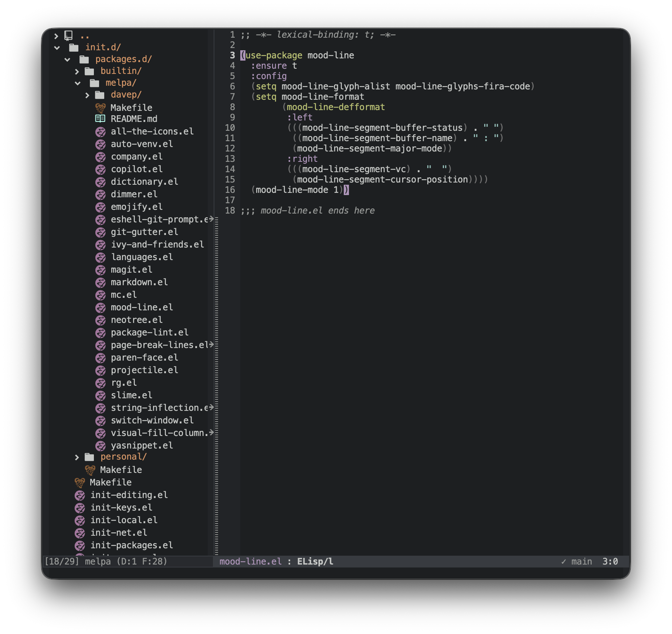Collapse the packages.d/ folder chevron
The height and width of the screenshot is (634, 672).
click(67, 59)
